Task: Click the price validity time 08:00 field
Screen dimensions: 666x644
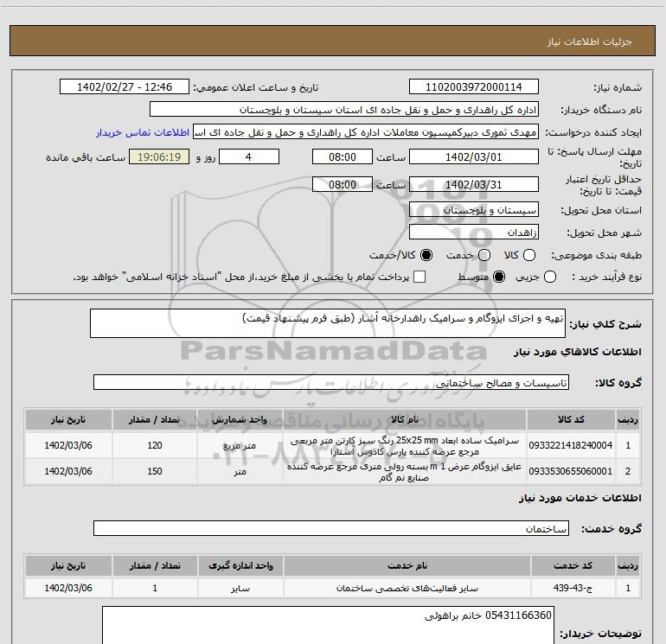Action: [343, 184]
